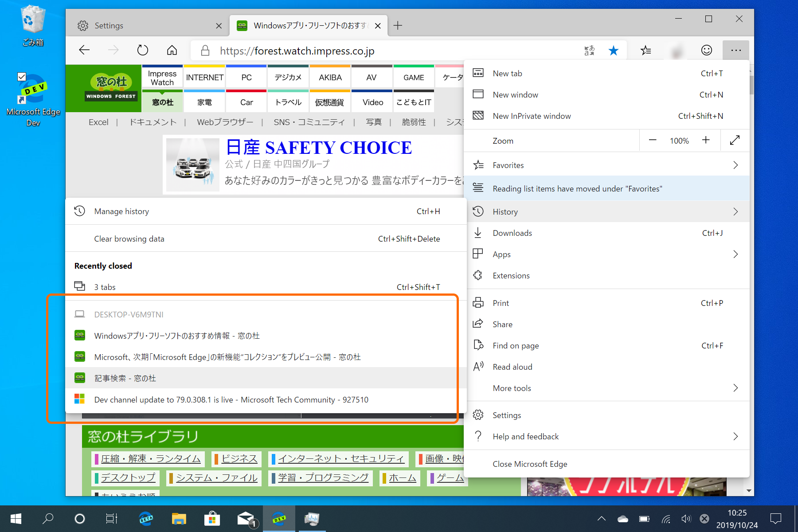
Task: Increase zoom with the plus control
Action: (x=706, y=141)
